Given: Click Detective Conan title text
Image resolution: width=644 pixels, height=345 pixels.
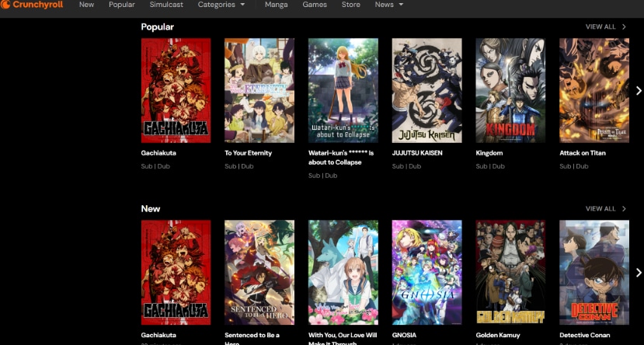Looking at the screenshot, I should pos(585,335).
